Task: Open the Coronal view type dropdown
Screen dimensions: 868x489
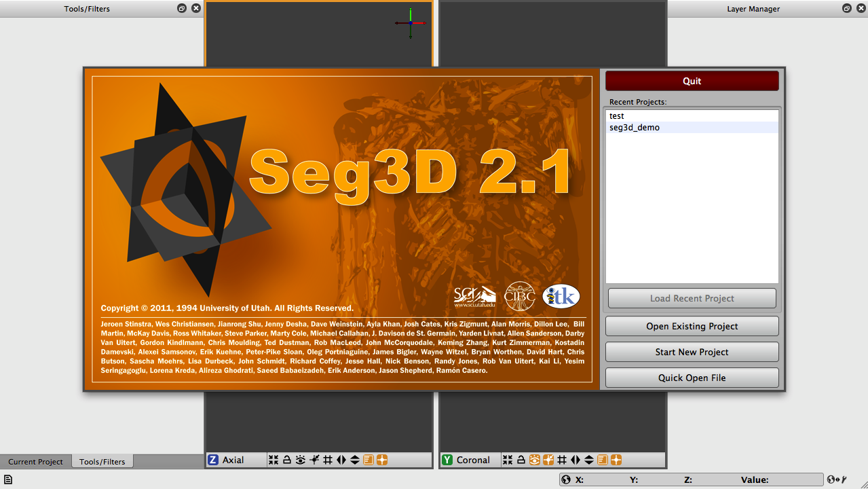Action: 470,460
